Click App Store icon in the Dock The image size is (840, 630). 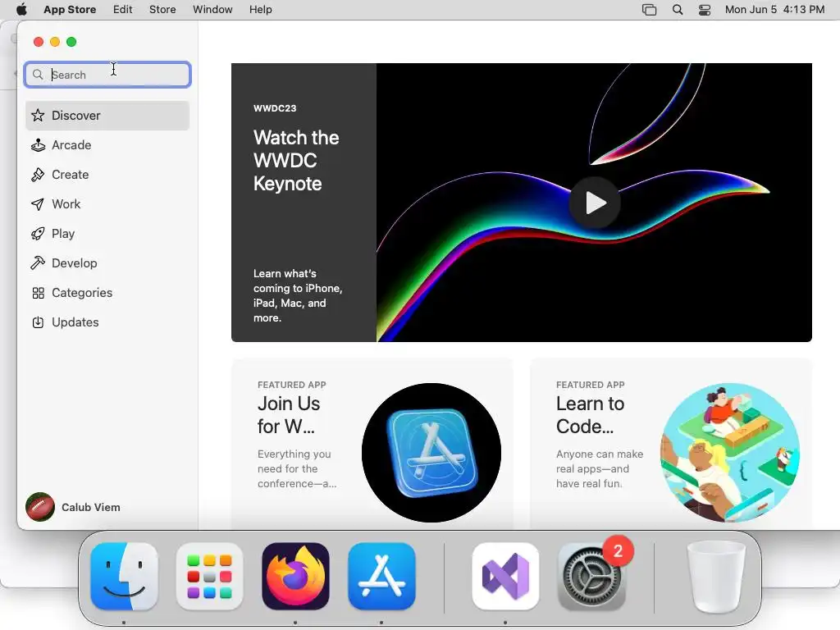point(381,577)
